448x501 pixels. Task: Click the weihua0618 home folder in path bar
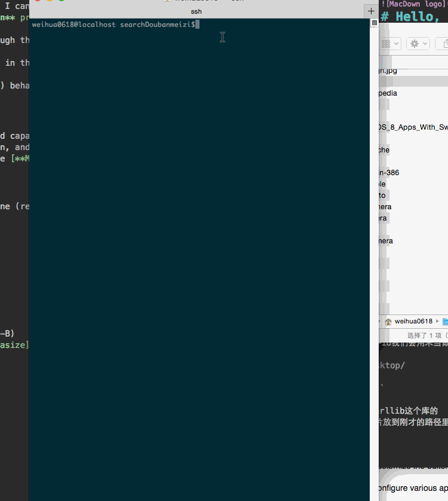pyautogui.click(x=409, y=322)
